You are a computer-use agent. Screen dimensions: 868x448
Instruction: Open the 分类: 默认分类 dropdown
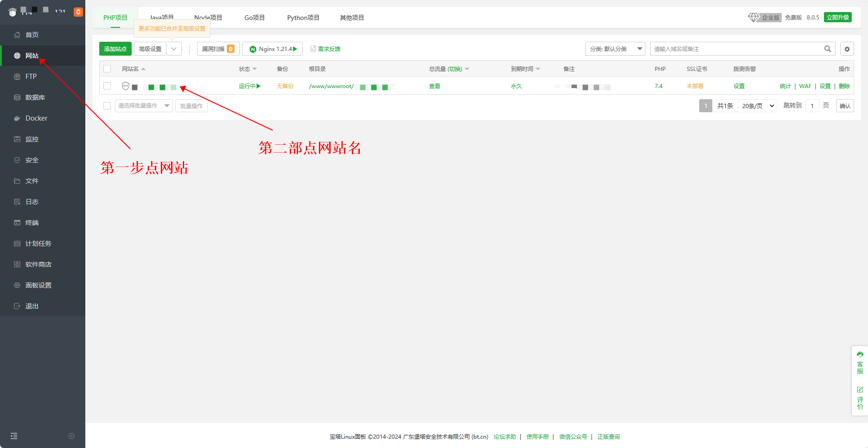tap(615, 49)
